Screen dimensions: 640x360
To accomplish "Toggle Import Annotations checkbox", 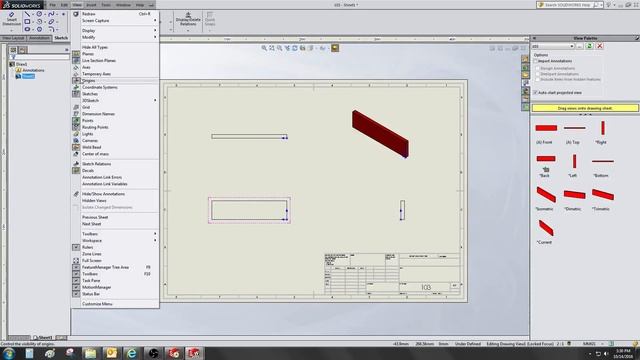I will (536, 61).
